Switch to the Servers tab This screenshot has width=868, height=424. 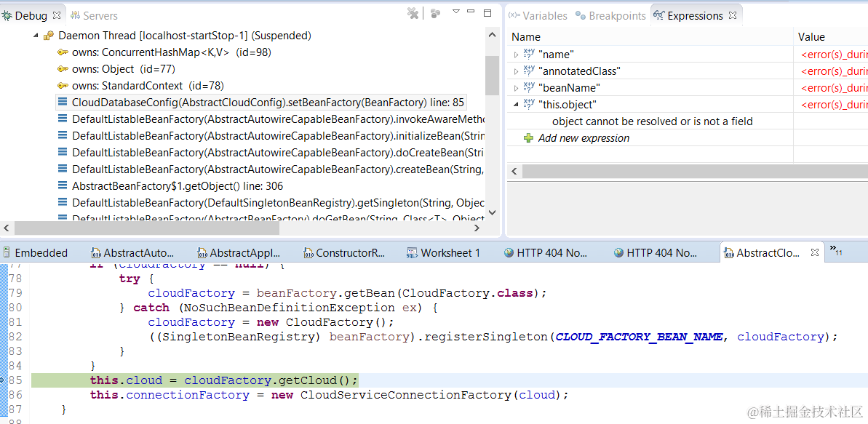pyautogui.click(x=93, y=16)
